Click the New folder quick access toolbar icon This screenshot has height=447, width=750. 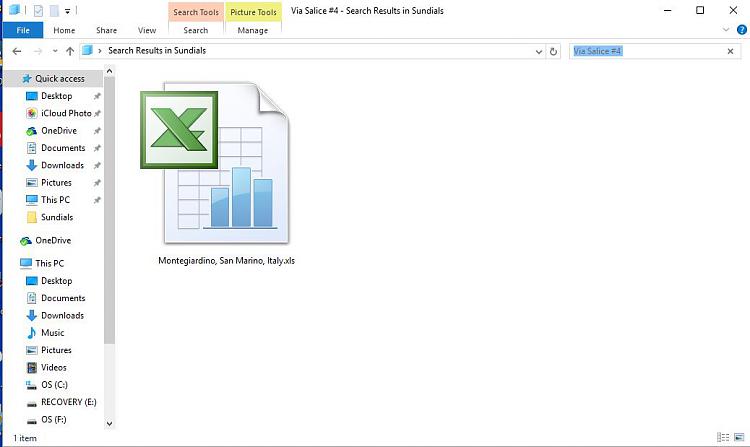[54, 10]
